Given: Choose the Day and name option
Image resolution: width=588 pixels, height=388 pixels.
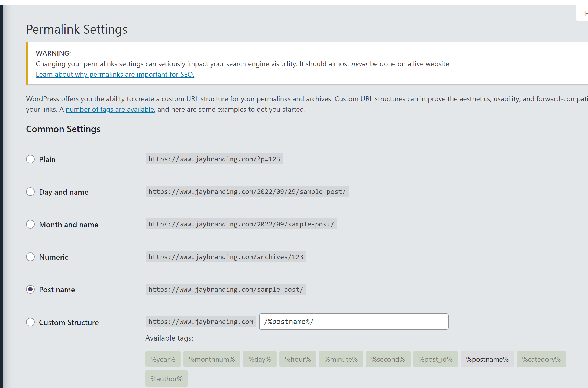Looking at the screenshot, I should (x=30, y=192).
